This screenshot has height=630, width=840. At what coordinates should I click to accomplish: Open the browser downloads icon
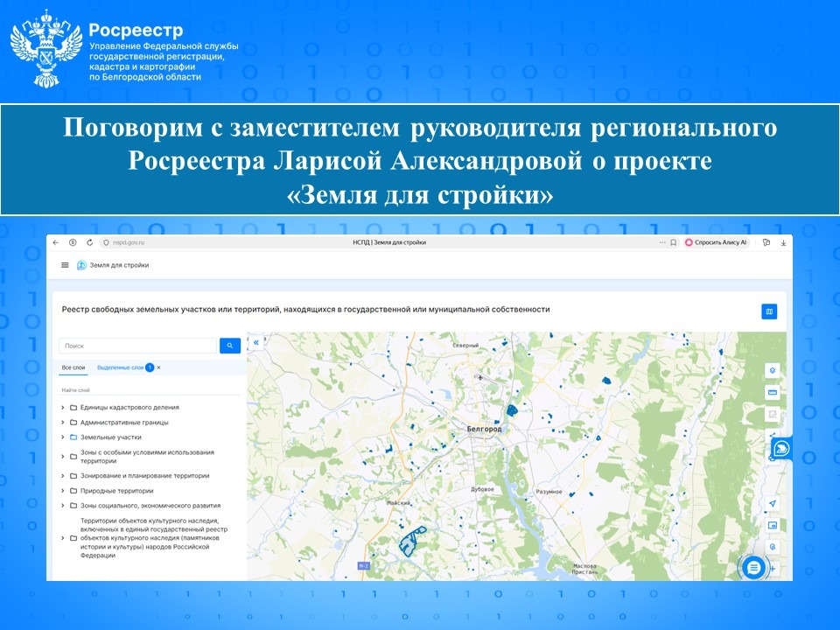point(783,242)
